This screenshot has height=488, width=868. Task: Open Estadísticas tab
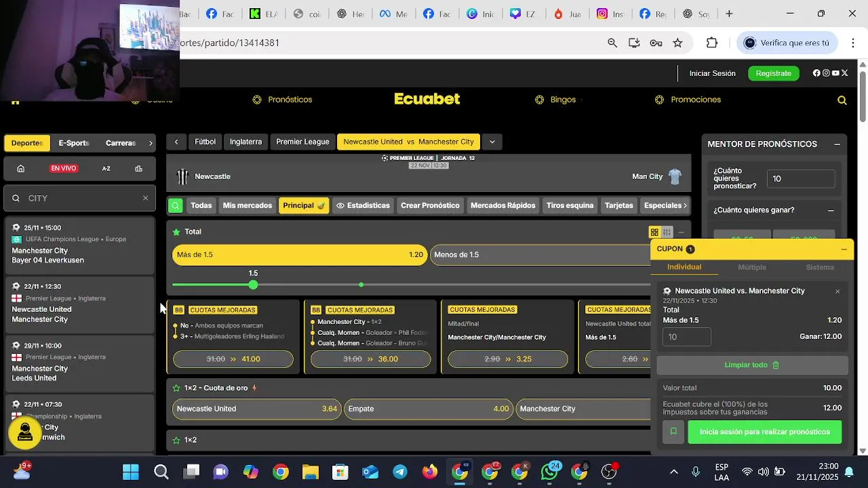click(x=363, y=205)
